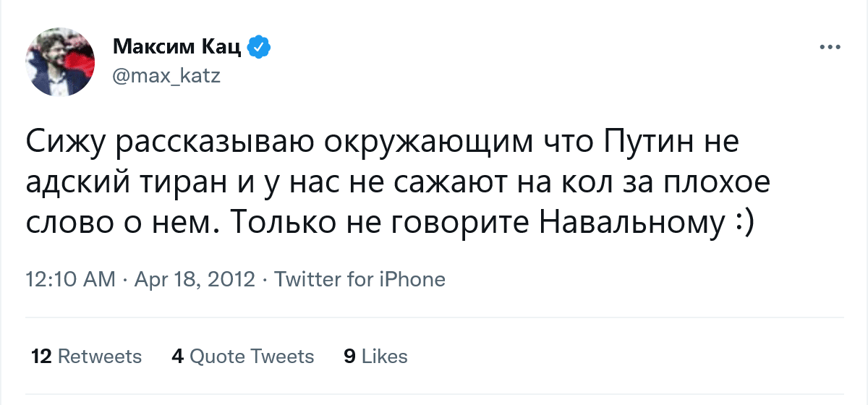View the 4 Quote Tweets list

pos(243,357)
